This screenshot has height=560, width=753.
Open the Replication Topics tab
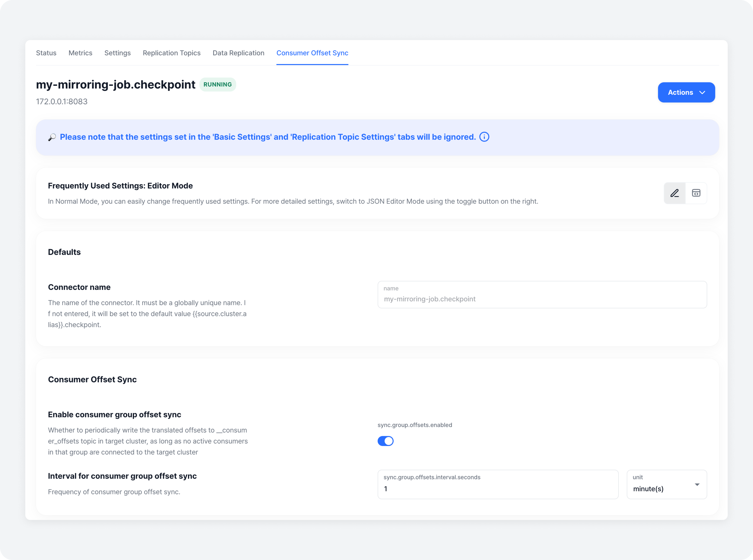pyautogui.click(x=172, y=53)
